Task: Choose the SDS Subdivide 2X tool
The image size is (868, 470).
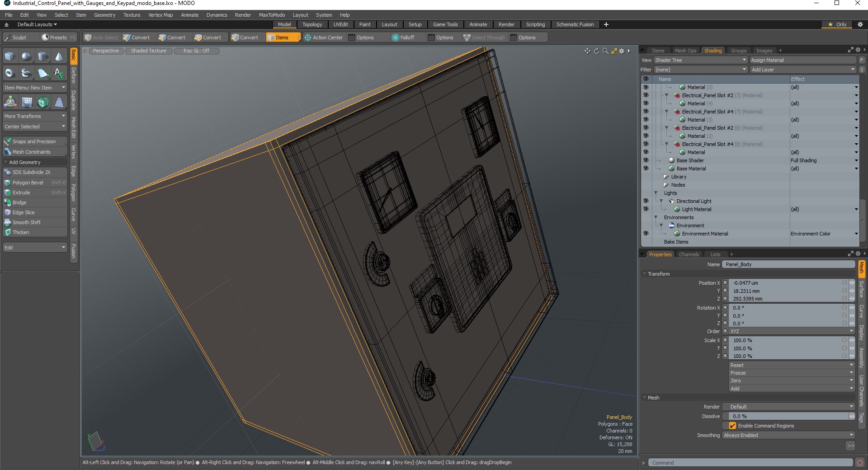Action: (35, 172)
